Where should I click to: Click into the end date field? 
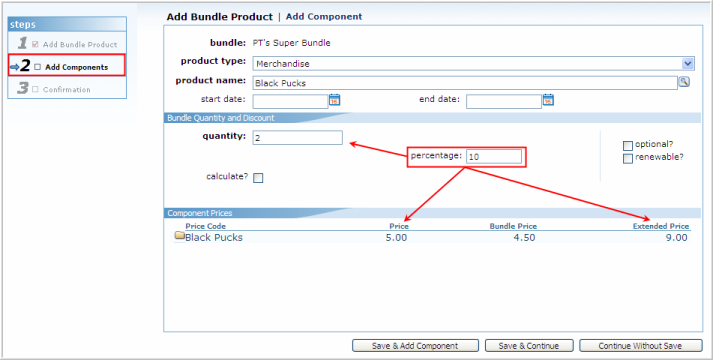click(504, 101)
